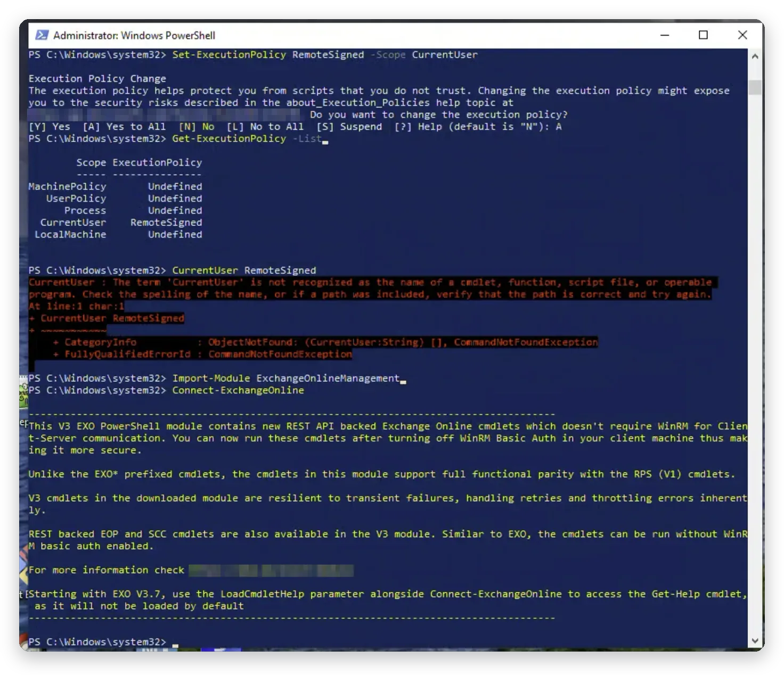Click the FullyQualifiedErrorId error line

(x=202, y=355)
